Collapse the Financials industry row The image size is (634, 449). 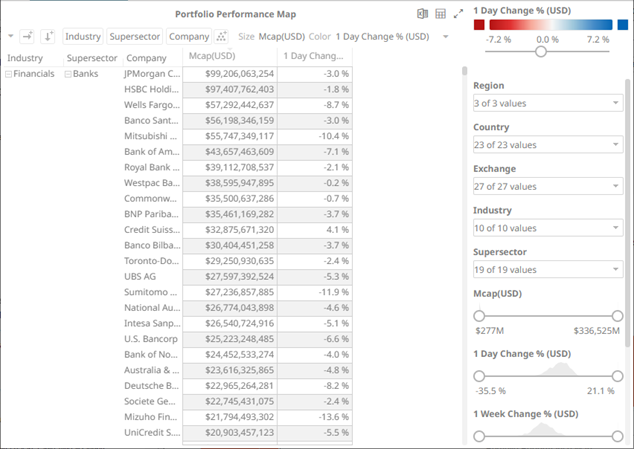tap(9, 74)
